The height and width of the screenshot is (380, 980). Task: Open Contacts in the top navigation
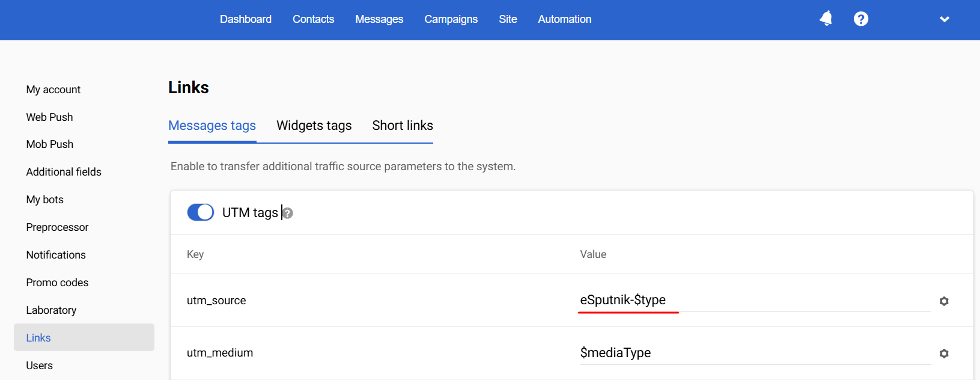[313, 19]
